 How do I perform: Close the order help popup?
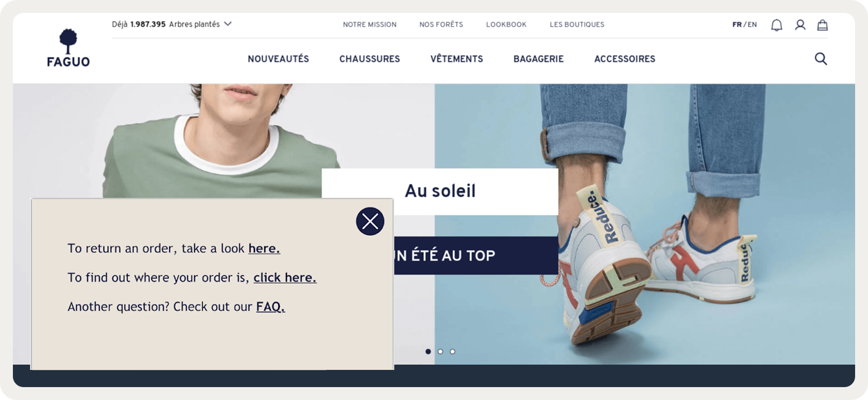tap(370, 221)
